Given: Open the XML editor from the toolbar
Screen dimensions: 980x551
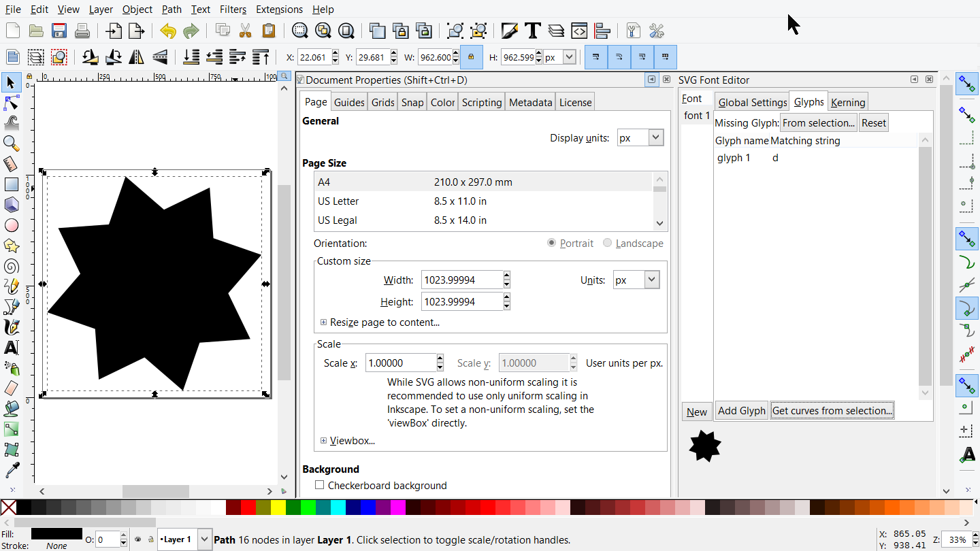Looking at the screenshot, I should [580, 31].
